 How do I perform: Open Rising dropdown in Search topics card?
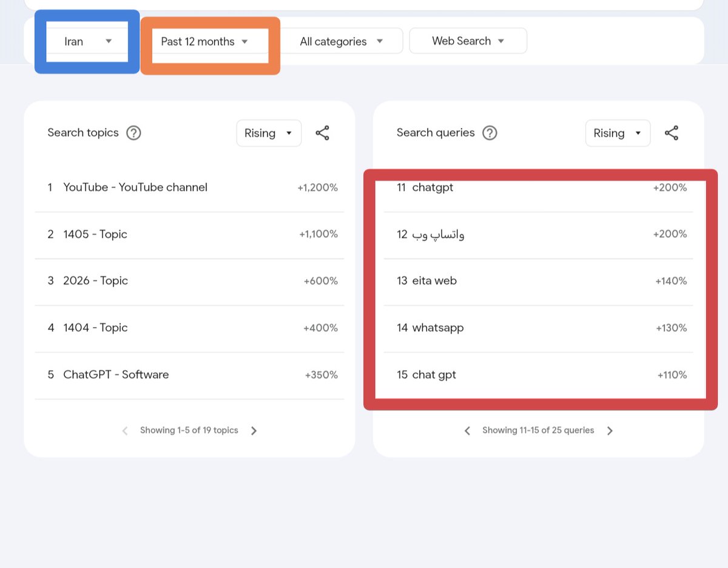pyautogui.click(x=269, y=133)
